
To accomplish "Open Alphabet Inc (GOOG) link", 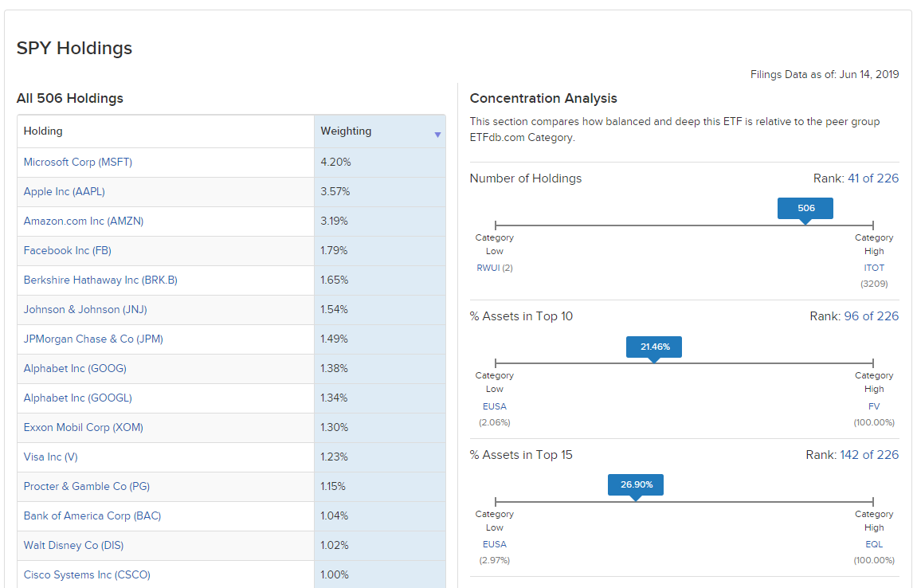I will (x=75, y=369).
